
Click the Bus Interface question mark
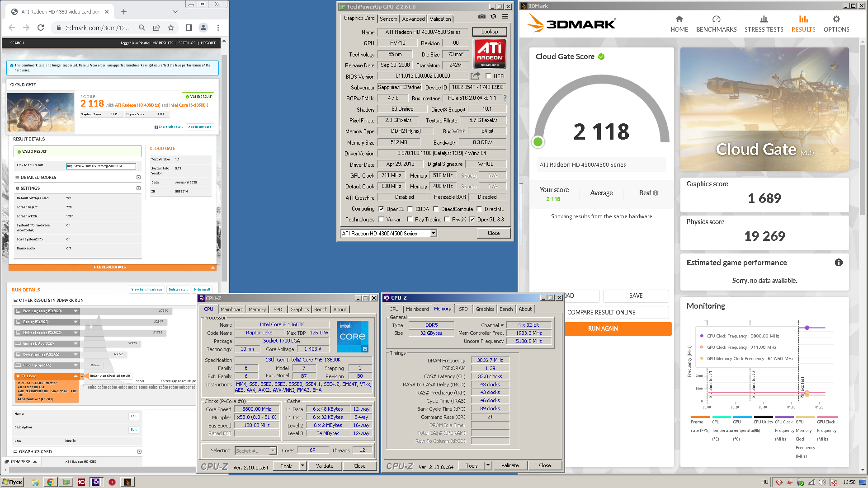[x=505, y=98]
